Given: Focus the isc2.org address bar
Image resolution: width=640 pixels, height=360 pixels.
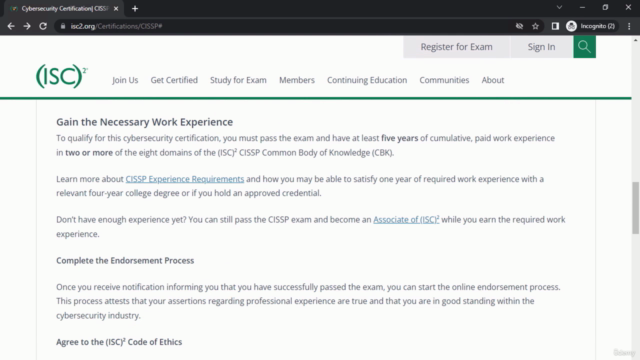Looking at the screenshot, I should point(286,26).
